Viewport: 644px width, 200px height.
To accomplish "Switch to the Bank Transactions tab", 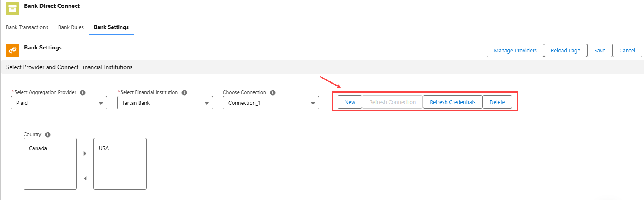I will click(27, 27).
